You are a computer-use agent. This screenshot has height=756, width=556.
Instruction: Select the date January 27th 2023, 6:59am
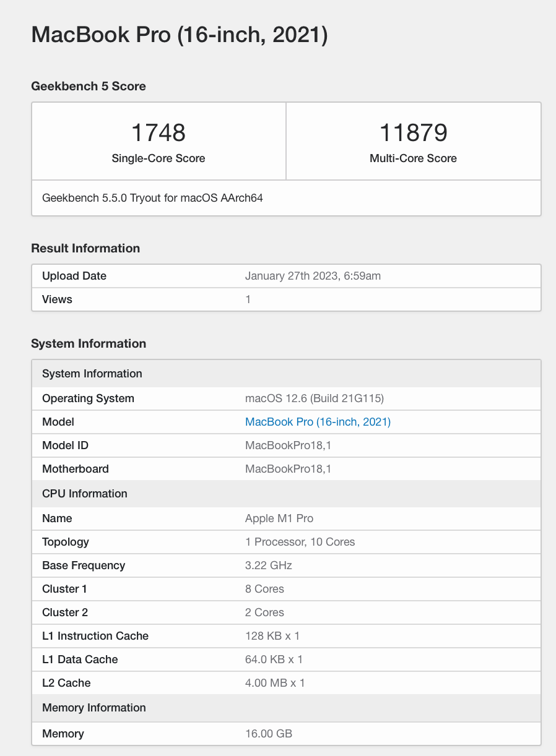tap(313, 276)
